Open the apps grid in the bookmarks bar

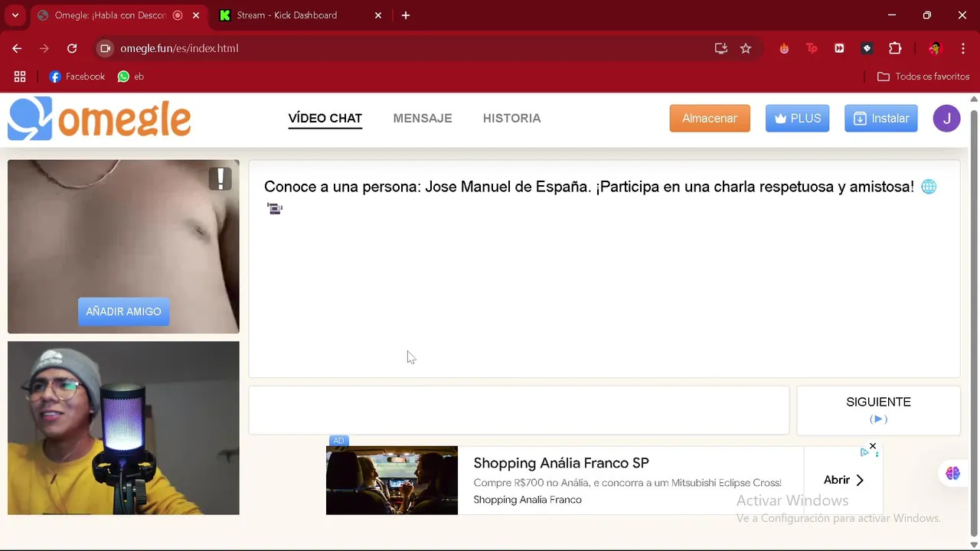(20, 77)
